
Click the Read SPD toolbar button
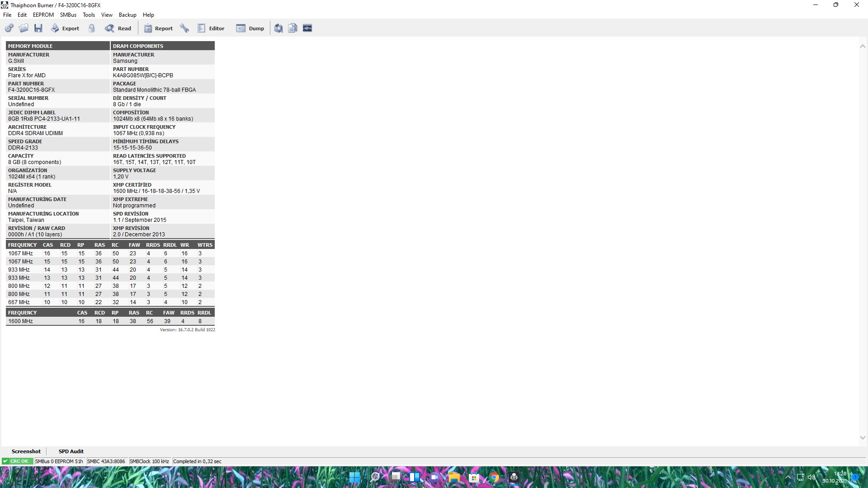click(118, 28)
